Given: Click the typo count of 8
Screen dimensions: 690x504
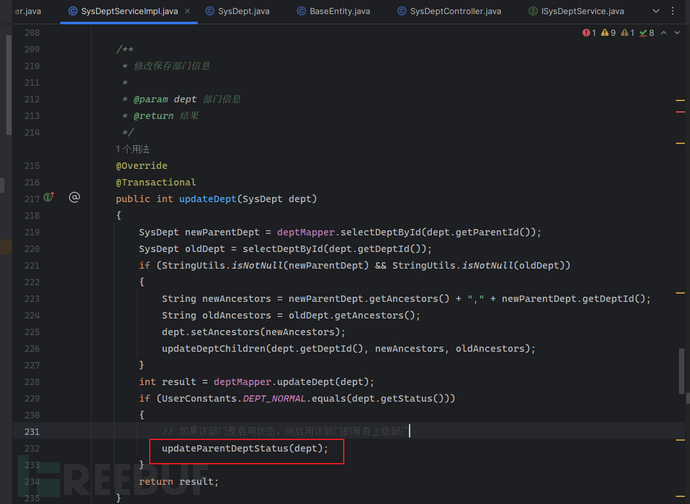Looking at the screenshot, I should [647, 33].
